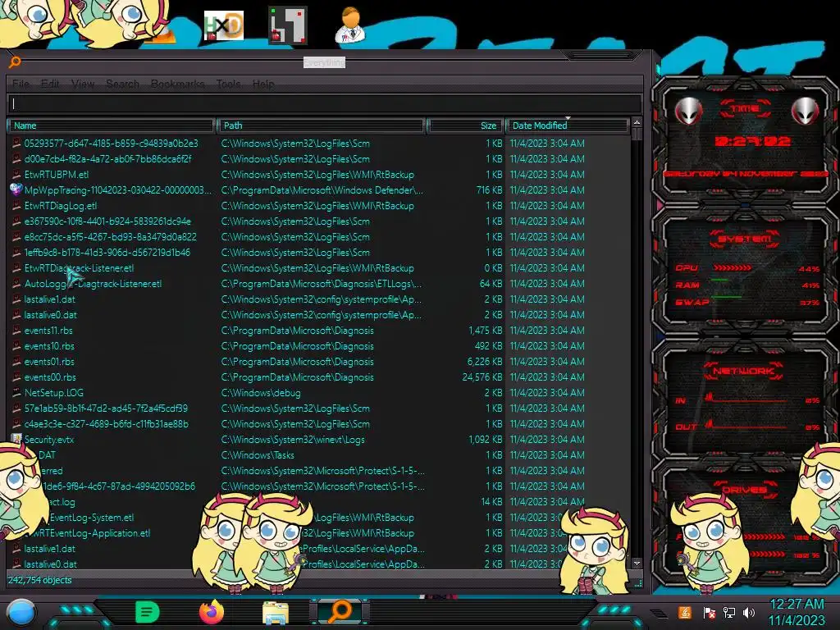The image size is (840, 630).
Task: Select the events00.rbs file
Action: point(50,377)
